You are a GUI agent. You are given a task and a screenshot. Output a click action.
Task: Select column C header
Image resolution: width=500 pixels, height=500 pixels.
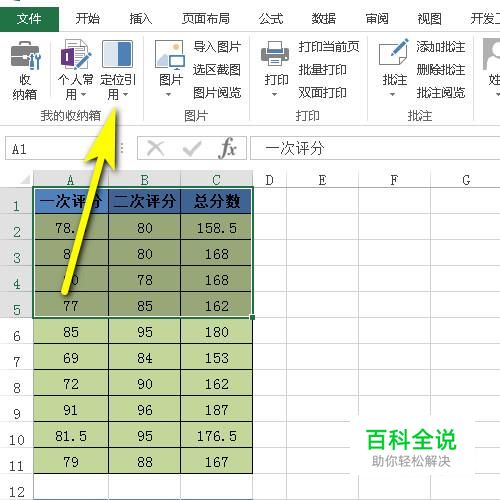pos(216,180)
